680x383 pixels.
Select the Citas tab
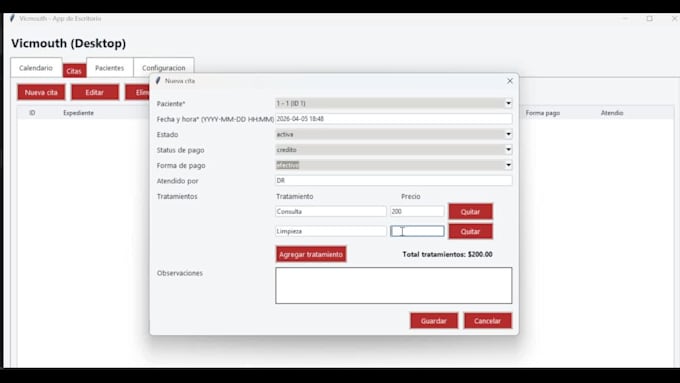tap(74, 71)
